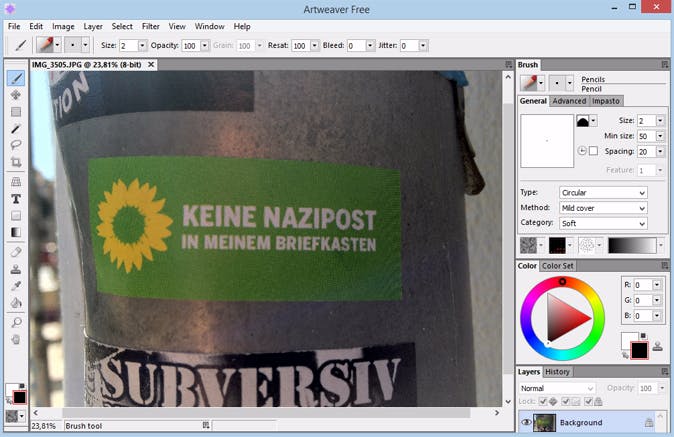Expand the Opacity dropdown in options bar
Screen dimensions: 674x437
(205, 46)
